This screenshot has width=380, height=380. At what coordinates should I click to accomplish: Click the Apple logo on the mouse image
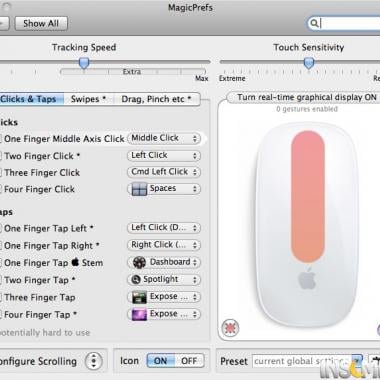tap(307, 278)
